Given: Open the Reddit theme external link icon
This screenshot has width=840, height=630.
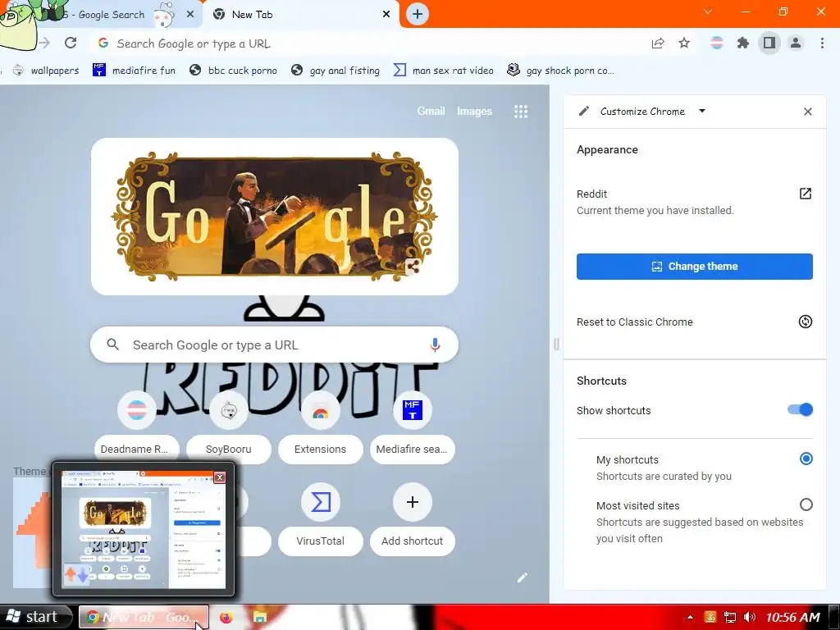Looking at the screenshot, I should coord(806,194).
